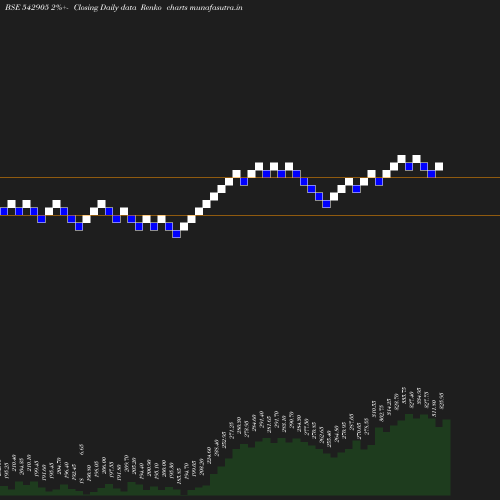
Task: Click the isolated "6.65" label above the volume bars
Action: 82,449
